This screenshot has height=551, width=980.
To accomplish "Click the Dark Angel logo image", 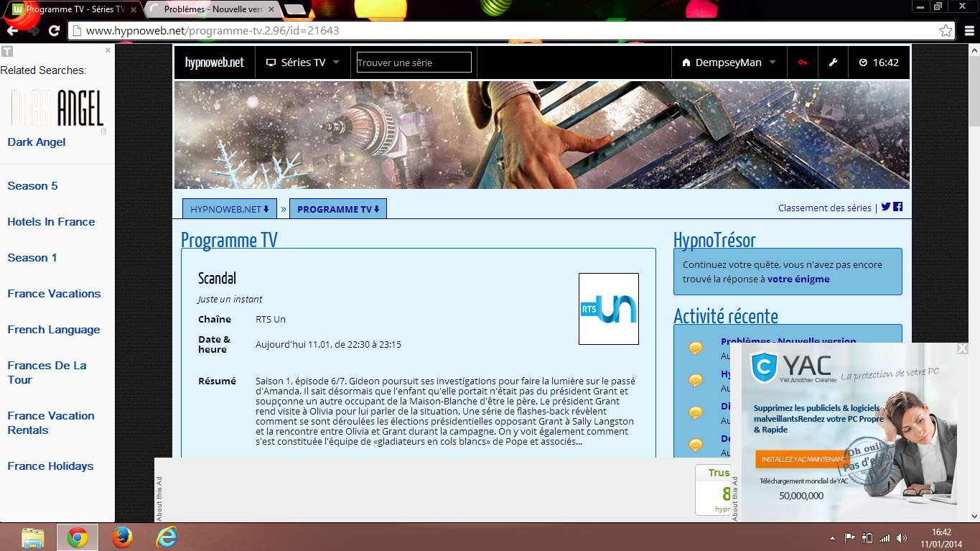I will [57, 108].
